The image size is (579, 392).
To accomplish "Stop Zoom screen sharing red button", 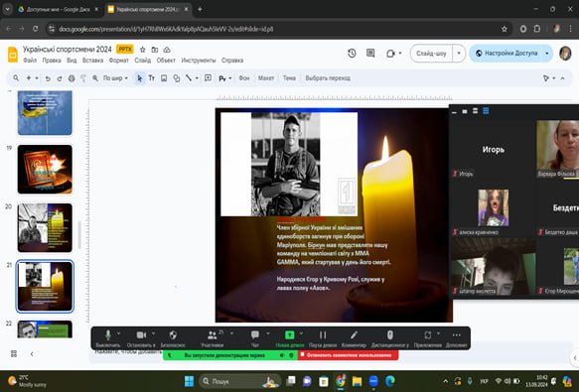I will (x=349, y=355).
